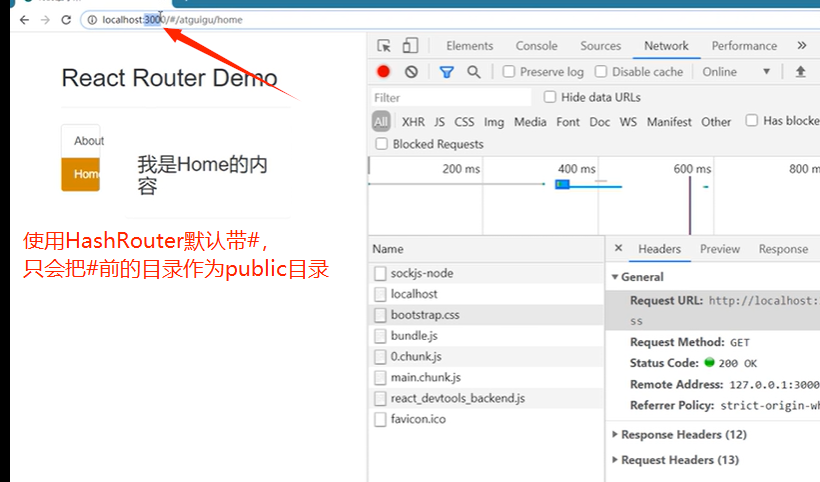Expand Response Headers (12)

point(616,434)
